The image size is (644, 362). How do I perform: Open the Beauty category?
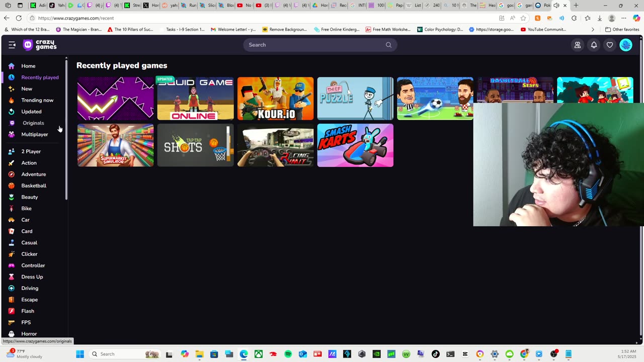(x=29, y=197)
